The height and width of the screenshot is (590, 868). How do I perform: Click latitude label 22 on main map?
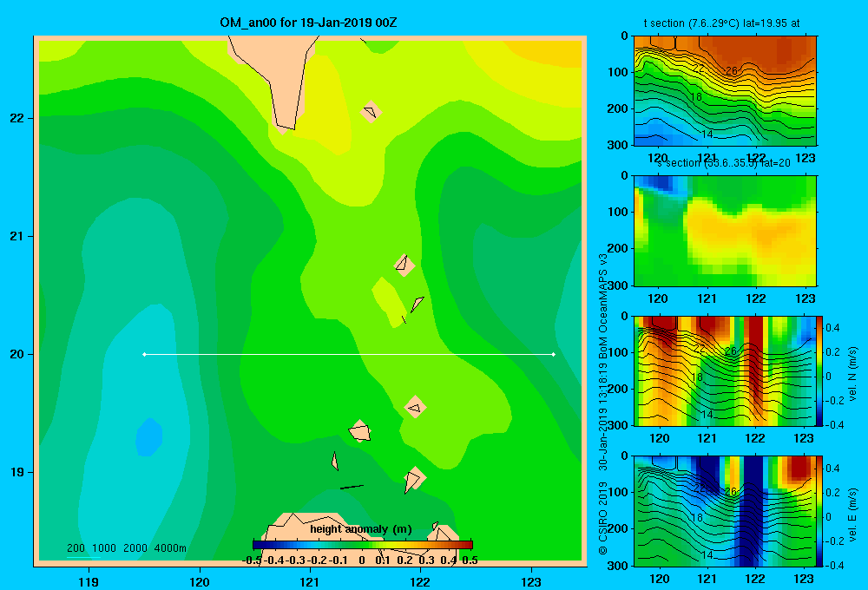pos(17,118)
